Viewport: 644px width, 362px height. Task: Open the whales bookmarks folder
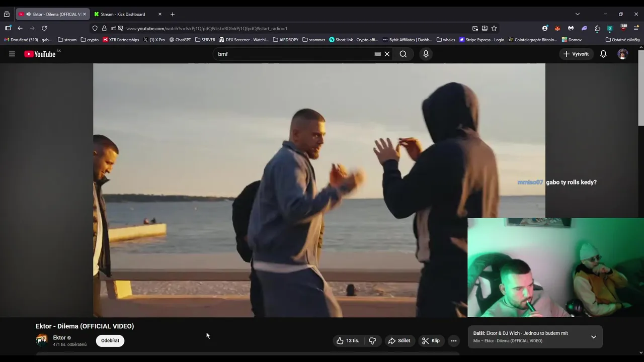(446, 40)
